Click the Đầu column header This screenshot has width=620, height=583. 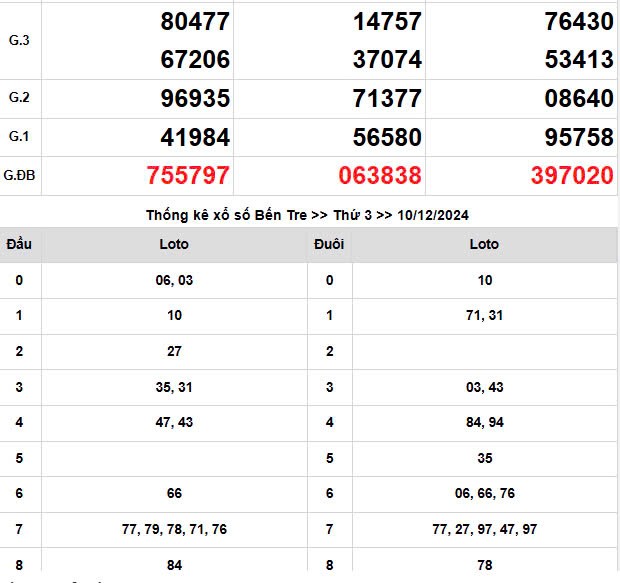point(19,244)
